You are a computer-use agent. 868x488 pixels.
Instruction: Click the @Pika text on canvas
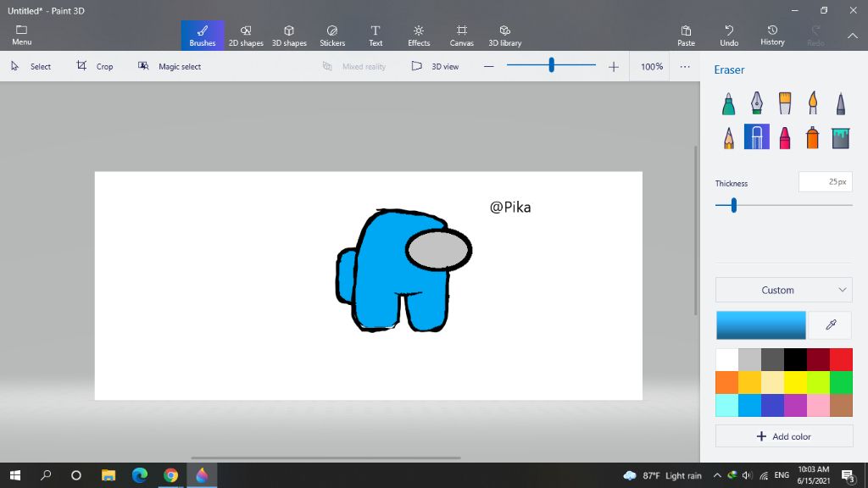(510, 207)
